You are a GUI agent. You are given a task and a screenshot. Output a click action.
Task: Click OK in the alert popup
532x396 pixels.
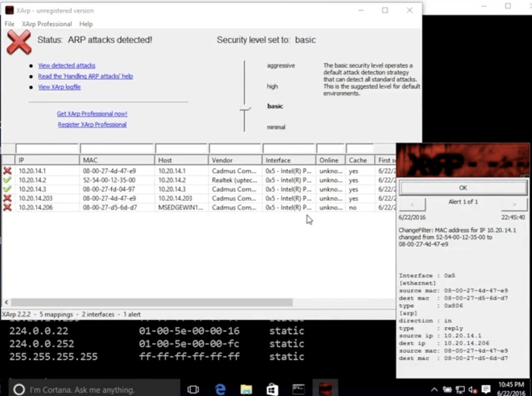coord(463,188)
